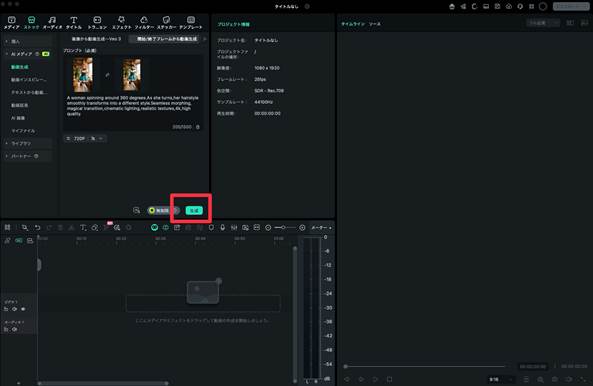Open the テンプレート (Templates) tab
The height and width of the screenshot is (386, 593).
191,22
